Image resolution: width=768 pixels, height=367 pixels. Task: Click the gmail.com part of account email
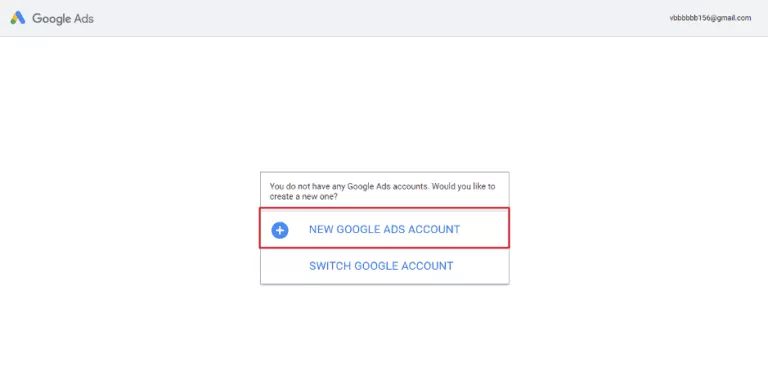pos(733,18)
